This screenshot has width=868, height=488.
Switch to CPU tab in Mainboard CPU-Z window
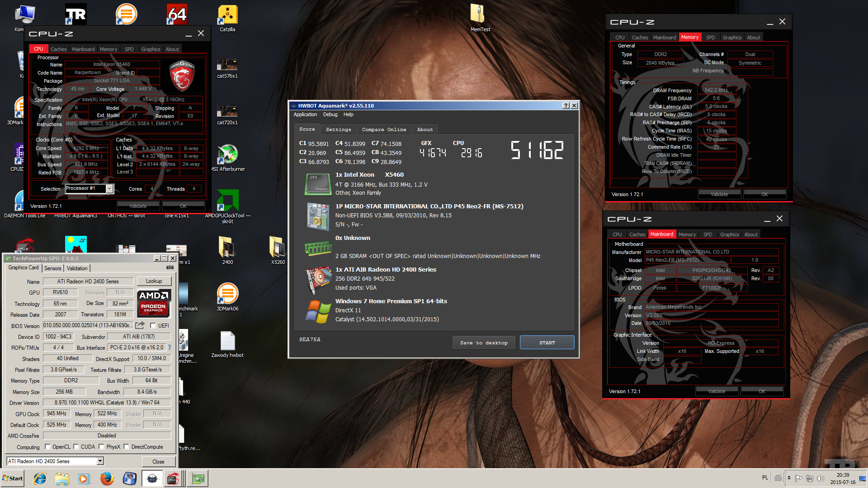pos(617,235)
